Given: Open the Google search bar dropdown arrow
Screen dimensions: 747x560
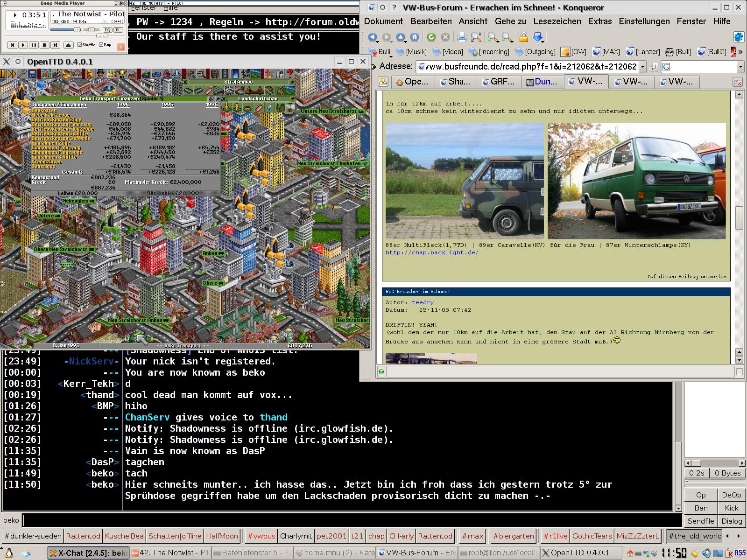Looking at the screenshot, I should (x=740, y=67).
